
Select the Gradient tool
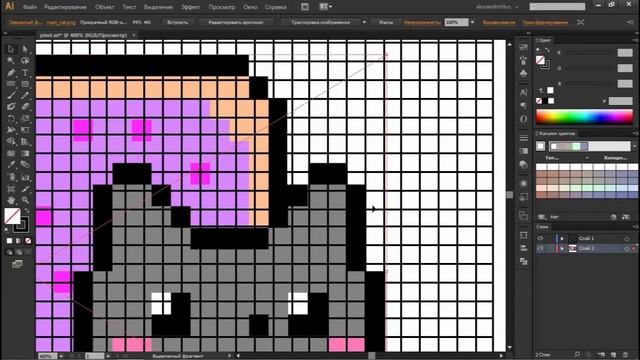click(25, 153)
